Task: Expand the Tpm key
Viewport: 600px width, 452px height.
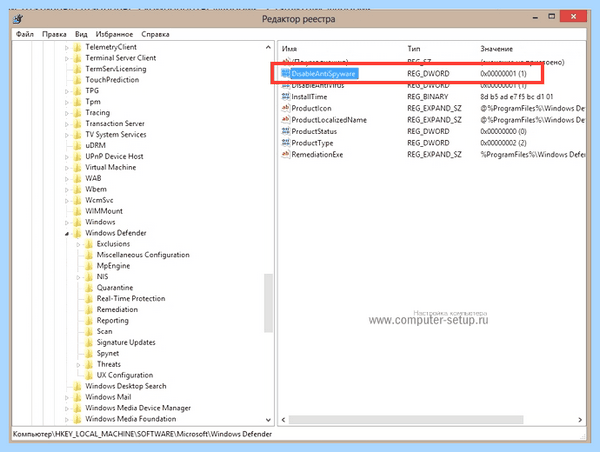Action: tap(67, 102)
